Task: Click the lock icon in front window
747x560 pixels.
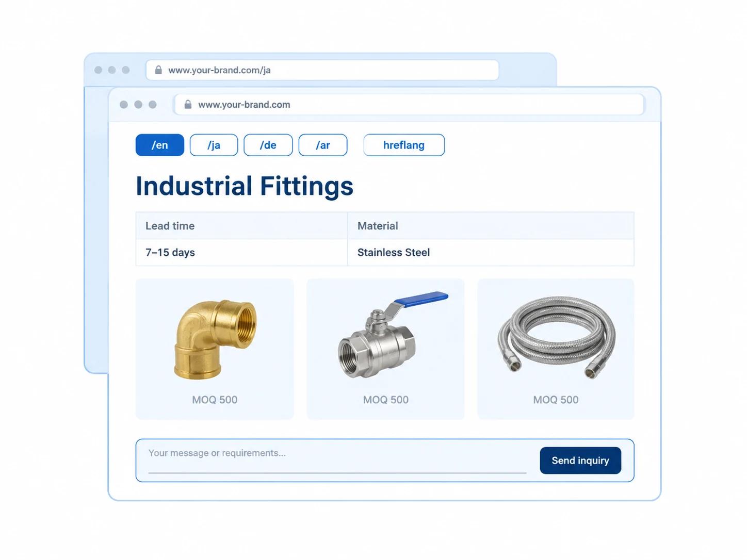Action: (x=188, y=104)
